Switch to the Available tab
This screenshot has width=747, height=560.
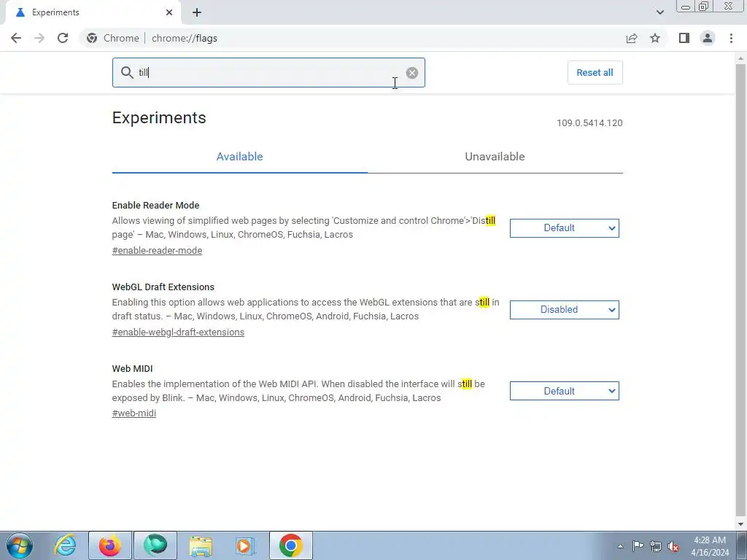pyautogui.click(x=239, y=157)
